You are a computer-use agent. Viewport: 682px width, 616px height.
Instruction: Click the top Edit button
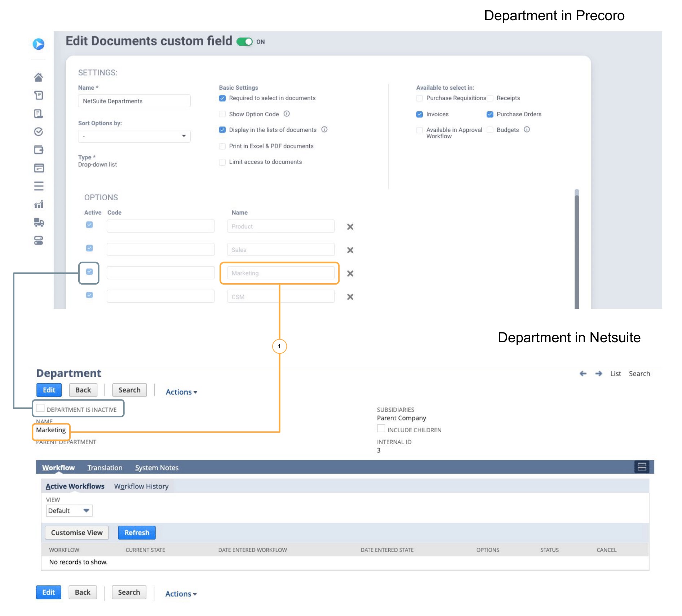click(x=49, y=390)
